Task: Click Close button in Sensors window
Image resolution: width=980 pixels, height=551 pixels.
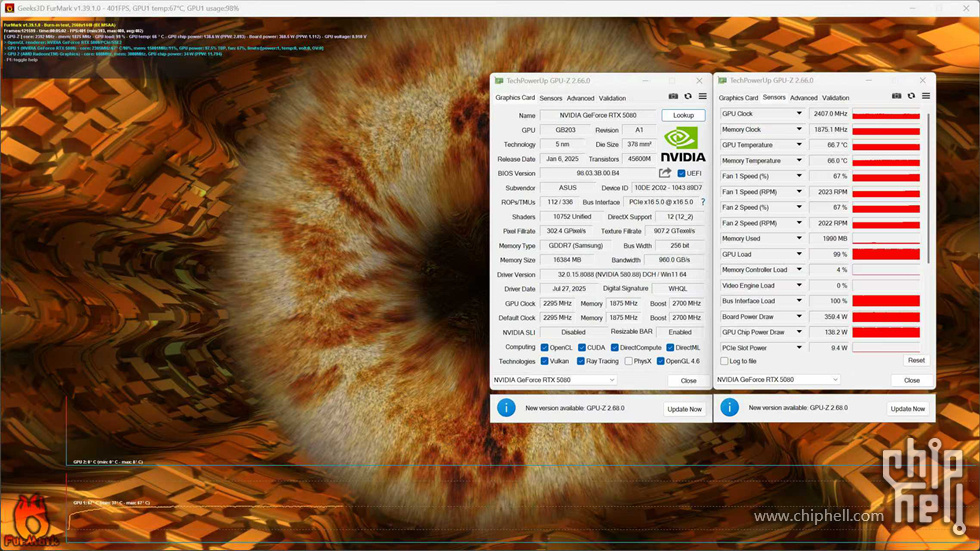Action: [912, 380]
